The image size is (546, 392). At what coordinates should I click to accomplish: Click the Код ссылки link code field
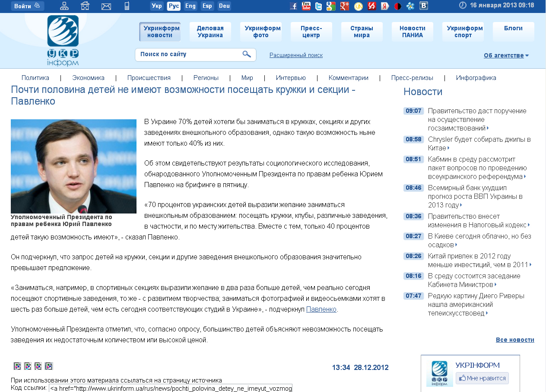pyautogui.click(x=171, y=389)
